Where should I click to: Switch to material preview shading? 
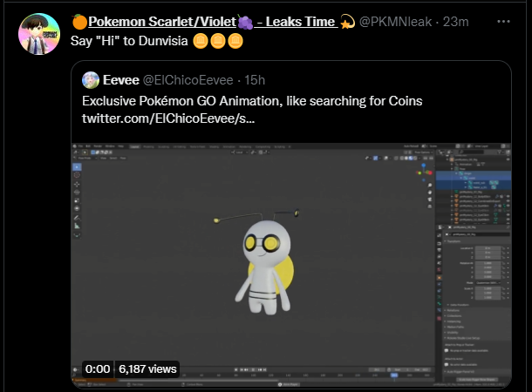(x=411, y=158)
